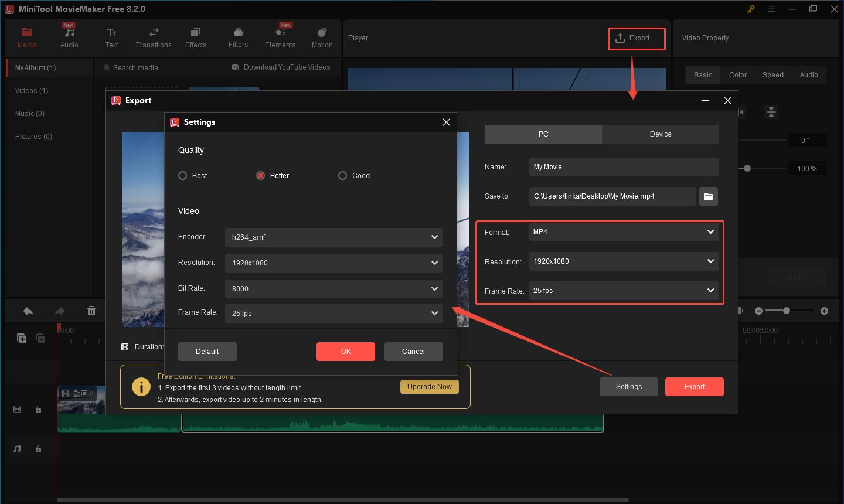Viewport: 844px width, 504px height.
Task: Click the Cancel button in Settings
Action: click(413, 352)
